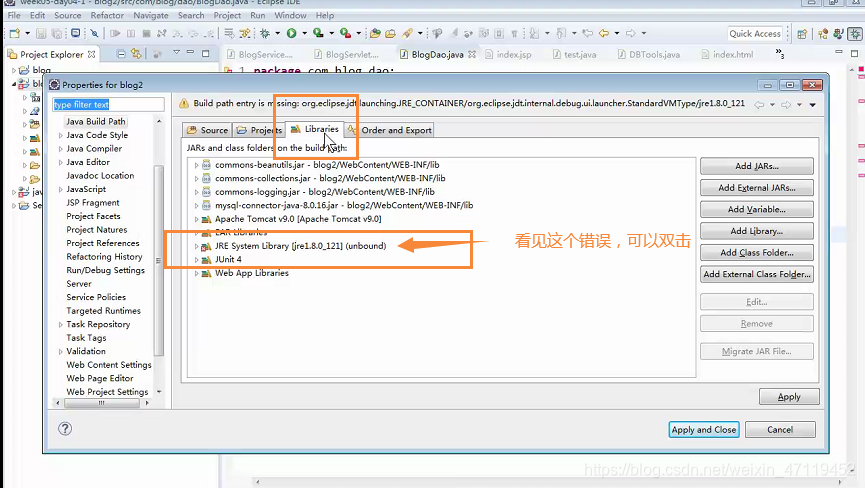Collapse All in Project Explorer
The height and width of the screenshot is (488, 865).
coord(121,54)
